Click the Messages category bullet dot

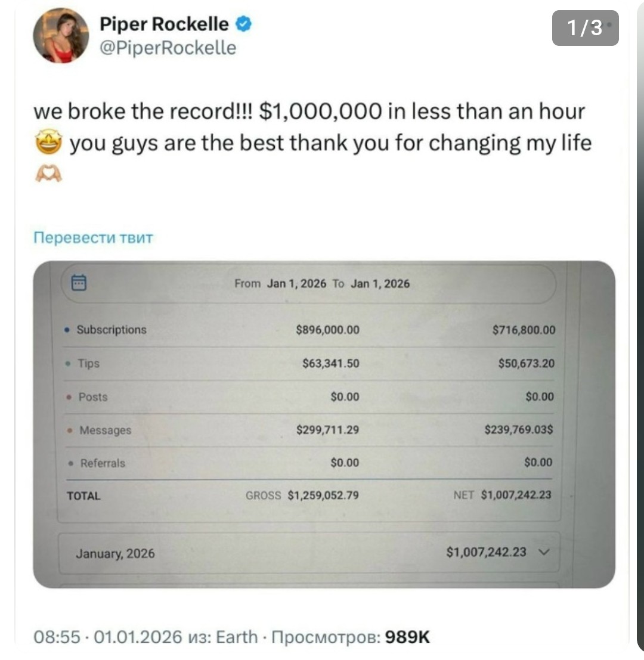pos(70,430)
